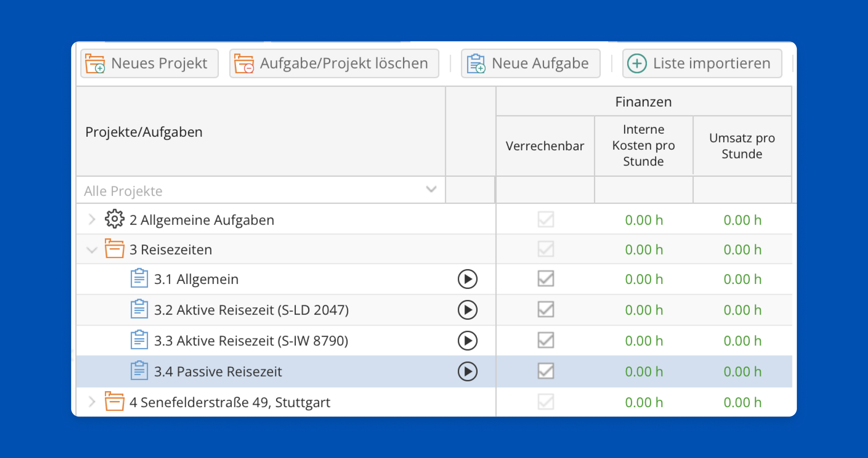This screenshot has height=458, width=868.
Task: Click the gear icon of Allgemeine Aufgaben
Action: coord(114,219)
